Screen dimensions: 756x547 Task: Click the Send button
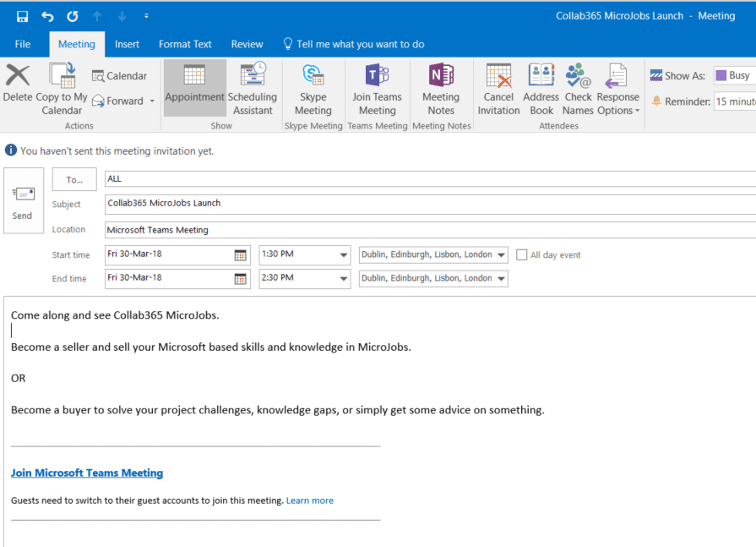(x=23, y=204)
